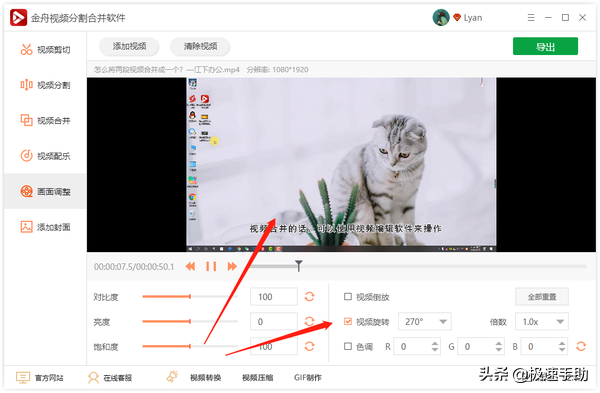Click the Lyan username label
The width and height of the screenshot is (600, 393).
[473, 18]
